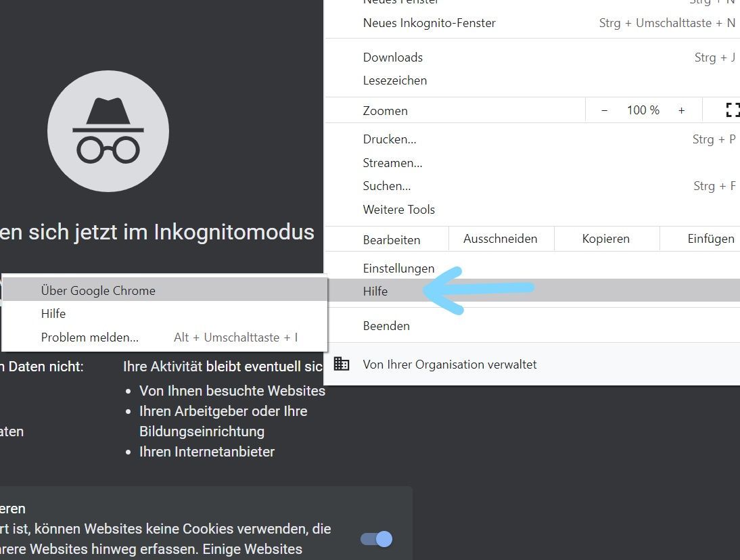Click the fullscreen icon next to zoom
This screenshot has width=740, height=560.
coord(731,110)
